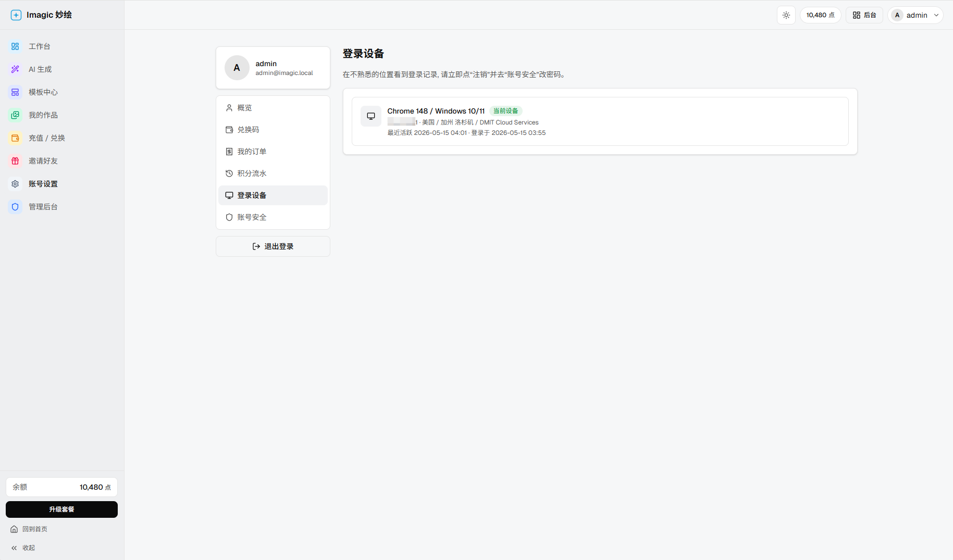
Task: Open the AI 生成 magic wand icon
Action: pos(15,69)
